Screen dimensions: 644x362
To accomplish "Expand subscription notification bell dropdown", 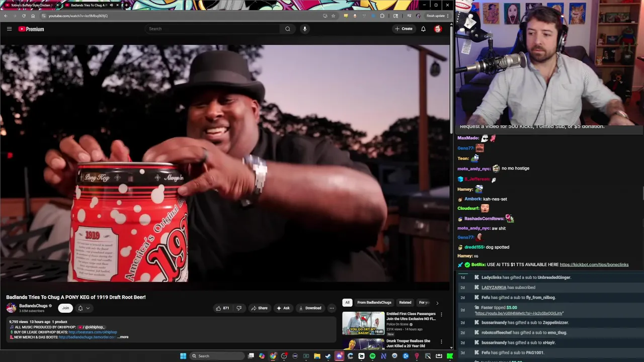I will 84,308.
